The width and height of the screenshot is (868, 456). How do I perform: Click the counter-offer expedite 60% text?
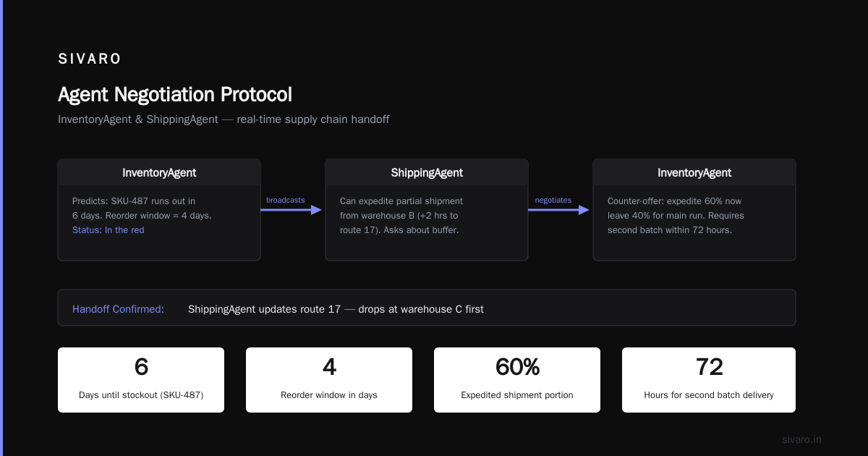pos(676,216)
